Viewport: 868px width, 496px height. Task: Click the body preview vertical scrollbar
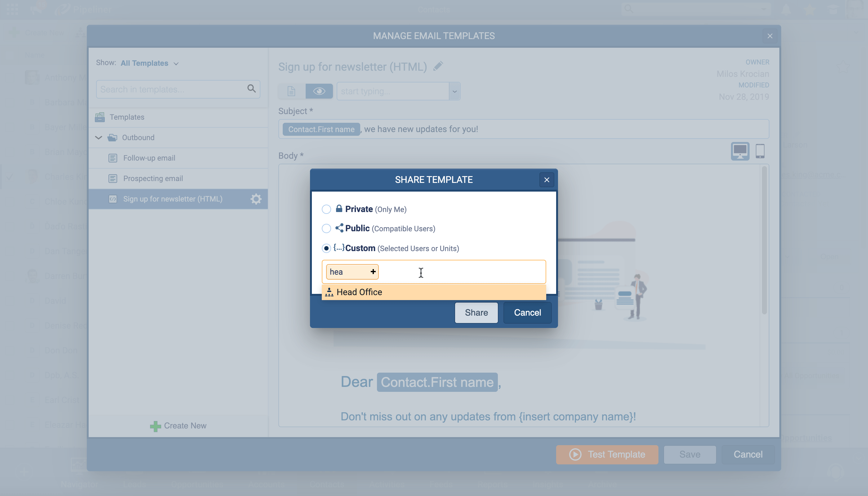tap(764, 240)
